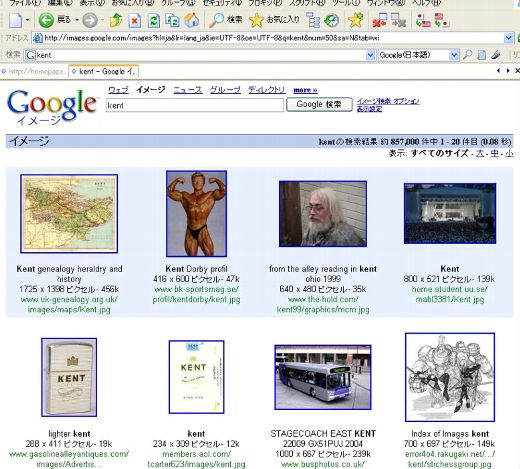Click the first flag translate icon
520x469 pixels.
423,20
